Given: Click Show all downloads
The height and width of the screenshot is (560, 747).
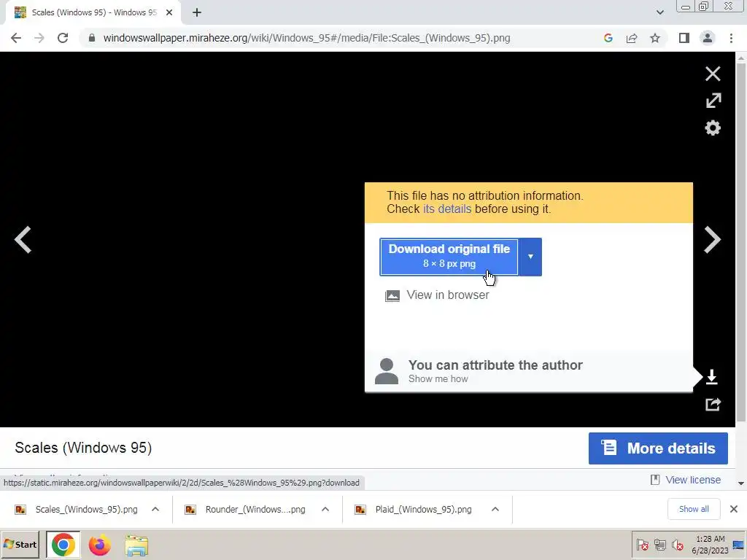Looking at the screenshot, I should [x=694, y=509].
